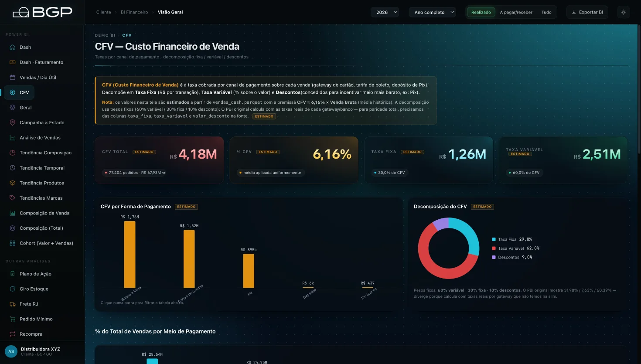Click the Visão Geral breadcrumb
This screenshot has width=641, height=364.
pyautogui.click(x=170, y=12)
